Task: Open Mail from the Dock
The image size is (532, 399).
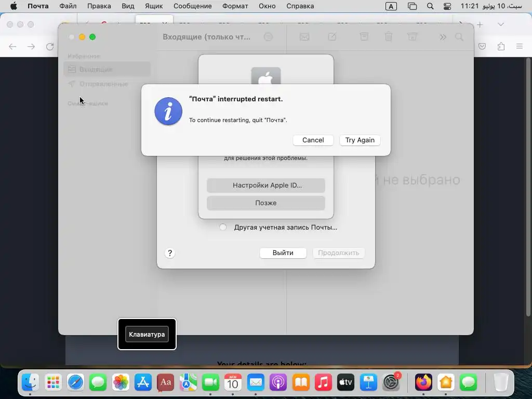Action: [x=256, y=382]
